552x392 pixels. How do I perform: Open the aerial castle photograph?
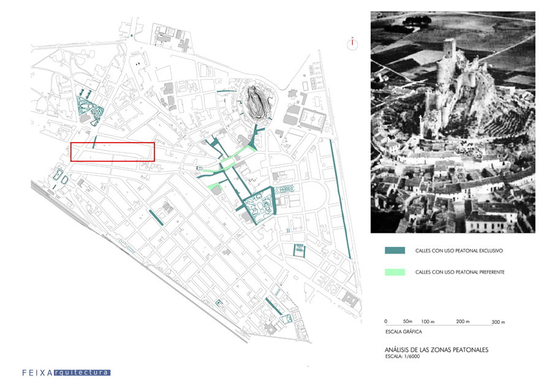point(453,123)
